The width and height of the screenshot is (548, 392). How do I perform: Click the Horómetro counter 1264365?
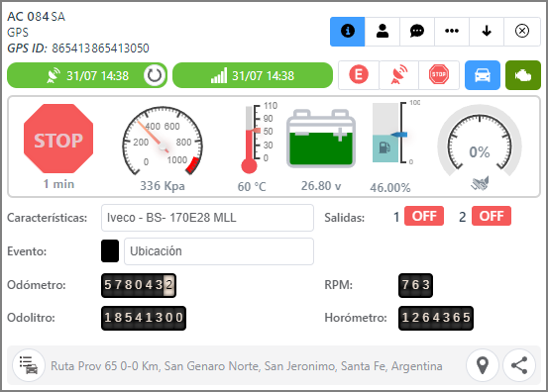[x=436, y=318]
